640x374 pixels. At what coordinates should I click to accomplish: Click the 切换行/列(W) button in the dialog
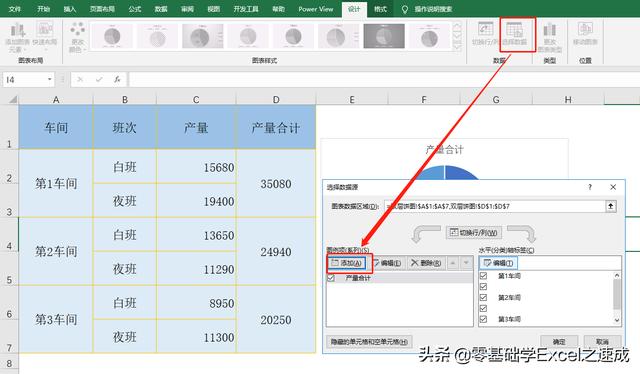[473, 233]
